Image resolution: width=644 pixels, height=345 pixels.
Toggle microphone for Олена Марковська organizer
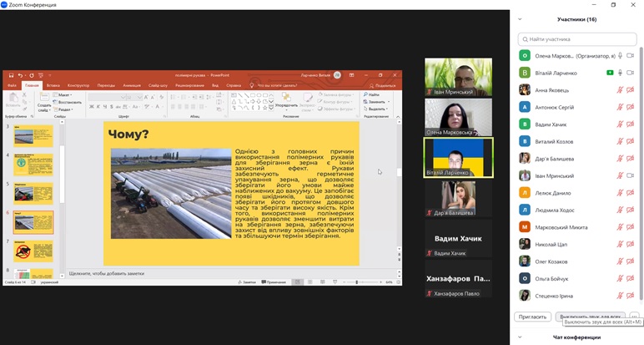[620, 55]
